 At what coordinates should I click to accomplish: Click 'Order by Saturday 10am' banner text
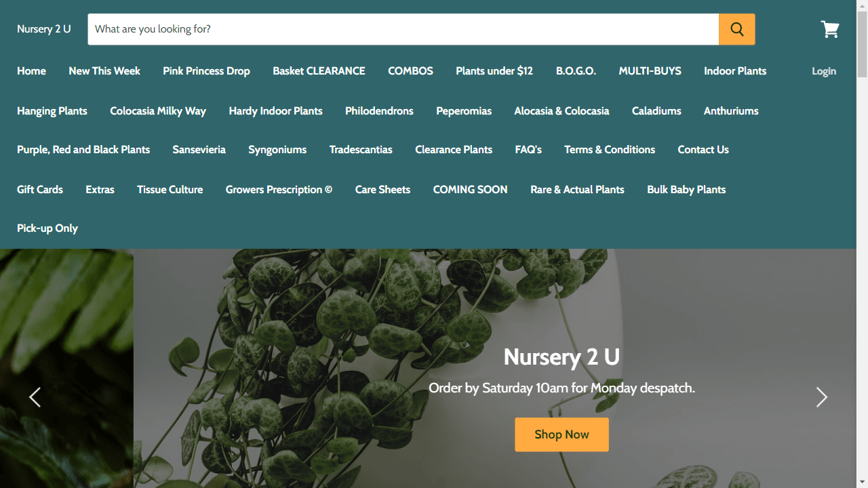pyautogui.click(x=561, y=388)
